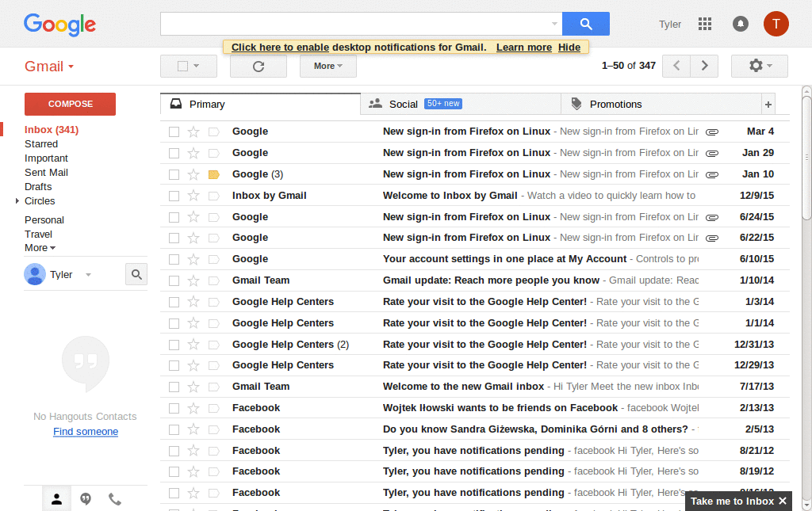Click the COMPOSE button
This screenshot has height=511, width=812.
point(69,104)
